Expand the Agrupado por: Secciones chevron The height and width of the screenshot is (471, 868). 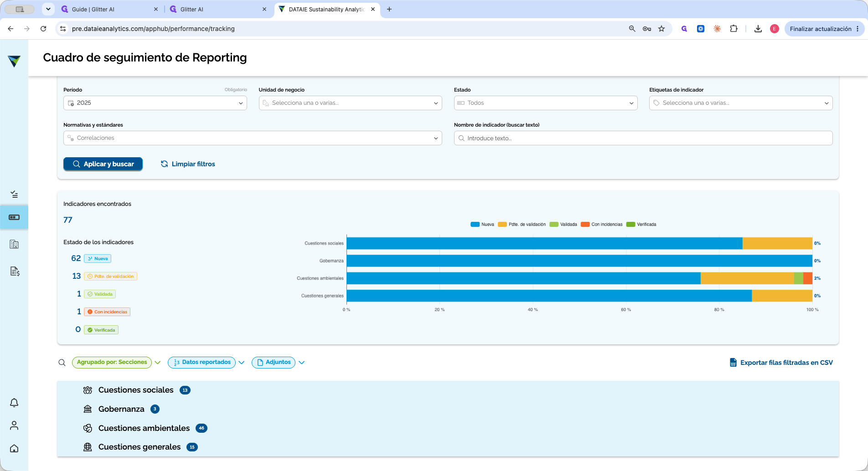tap(158, 363)
